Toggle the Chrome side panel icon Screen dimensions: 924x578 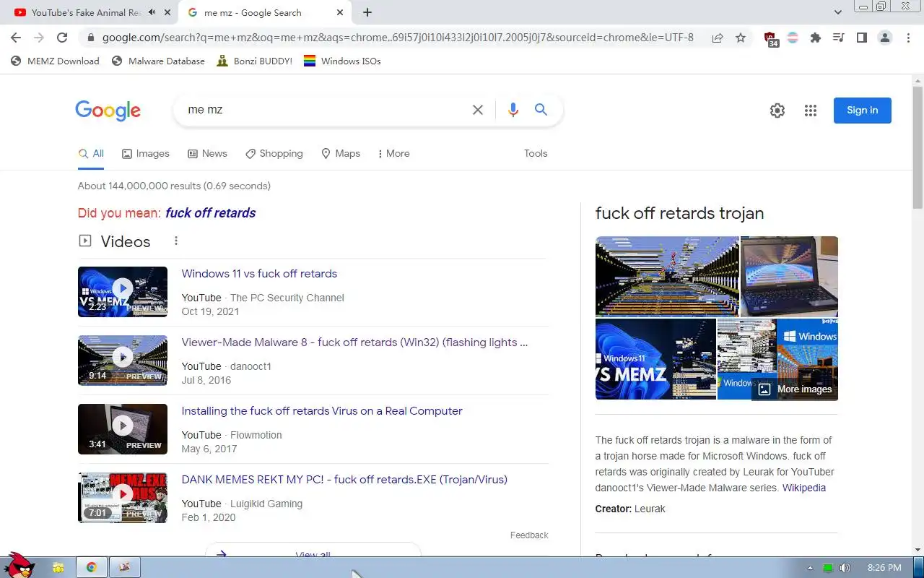click(861, 38)
